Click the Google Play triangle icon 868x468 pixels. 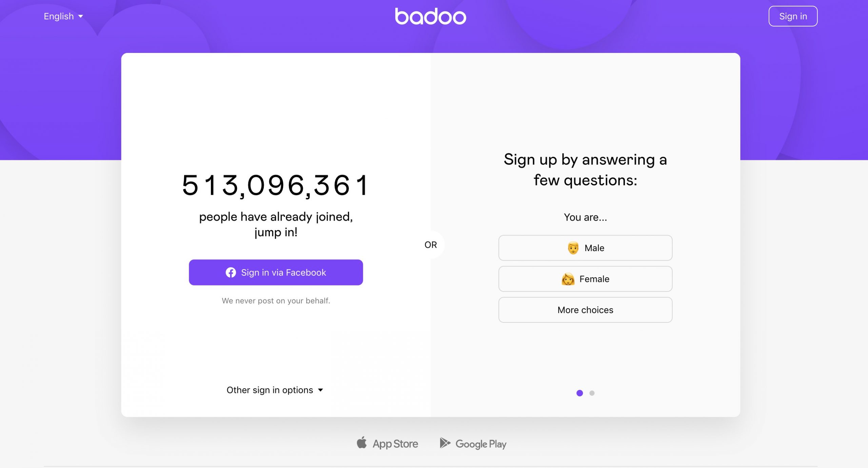tap(445, 443)
